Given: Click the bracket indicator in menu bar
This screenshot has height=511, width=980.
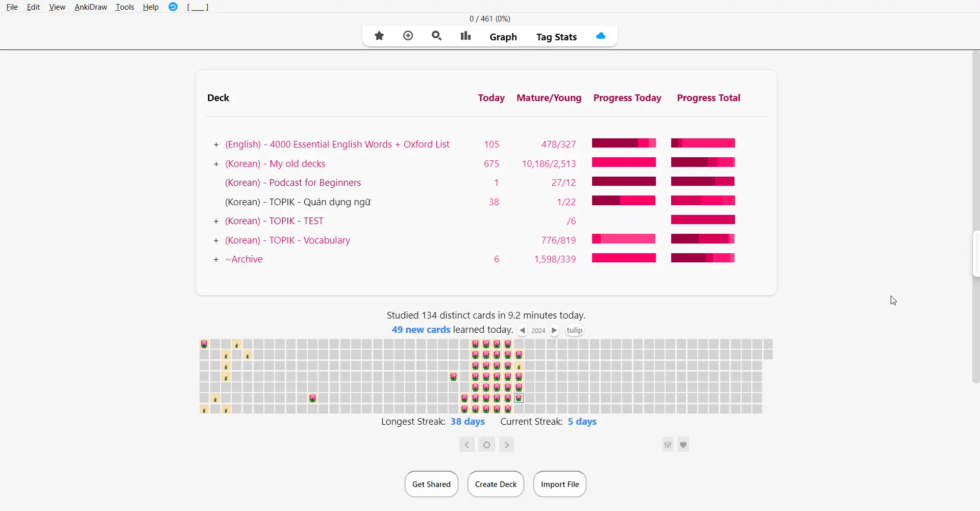Looking at the screenshot, I should tap(198, 7).
